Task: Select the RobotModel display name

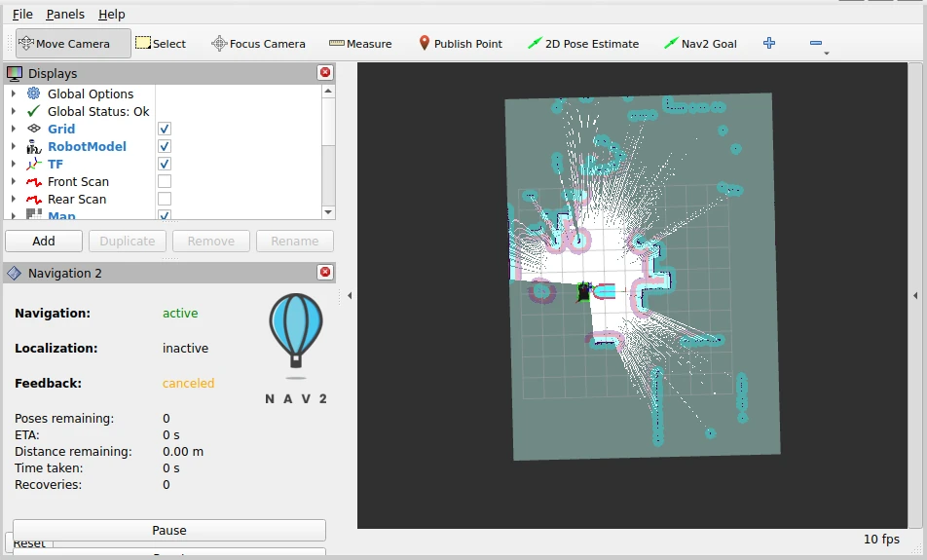Action: pyautogui.click(x=87, y=146)
